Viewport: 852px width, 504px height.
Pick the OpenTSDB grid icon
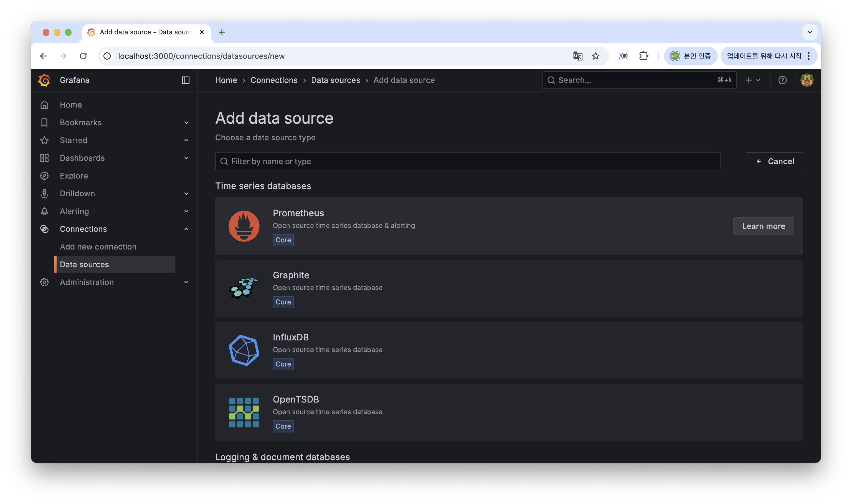click(244, 412)
